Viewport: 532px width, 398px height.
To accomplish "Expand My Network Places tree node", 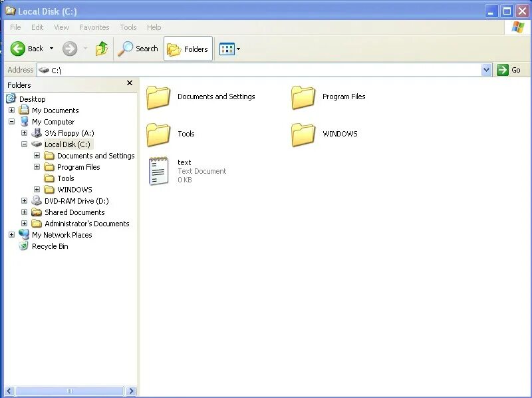I will [x=11, y=235].
